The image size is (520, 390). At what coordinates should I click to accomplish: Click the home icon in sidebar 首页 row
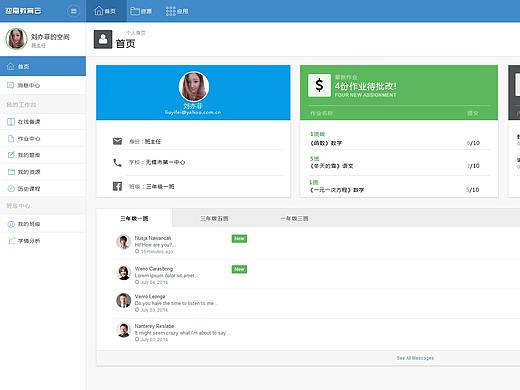pyautogui.click(x=11, y=66)
